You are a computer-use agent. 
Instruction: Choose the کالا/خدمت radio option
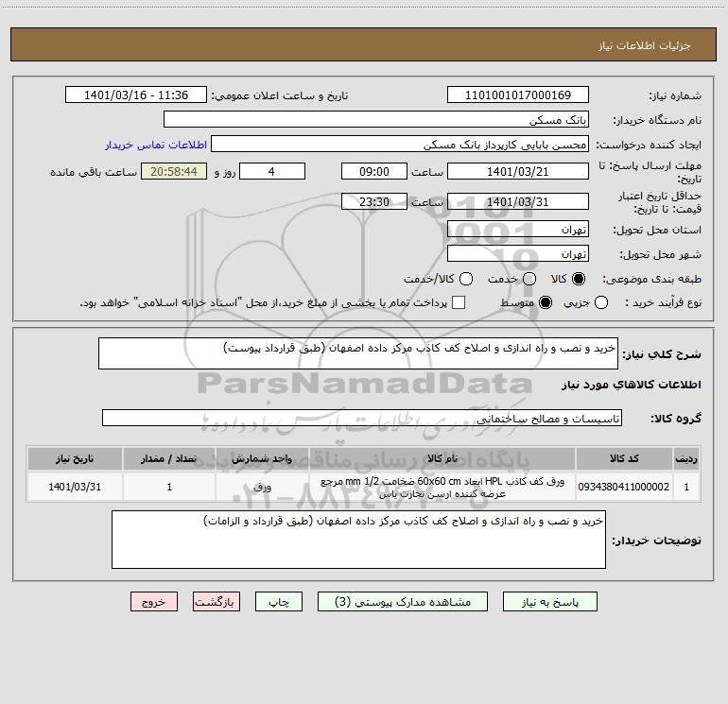click(466, 279)
